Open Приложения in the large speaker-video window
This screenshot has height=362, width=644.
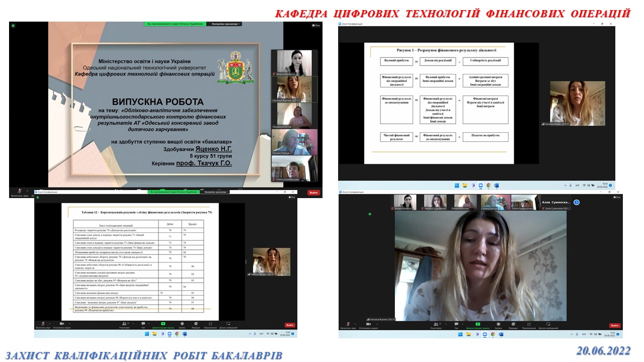pos(529,325)
